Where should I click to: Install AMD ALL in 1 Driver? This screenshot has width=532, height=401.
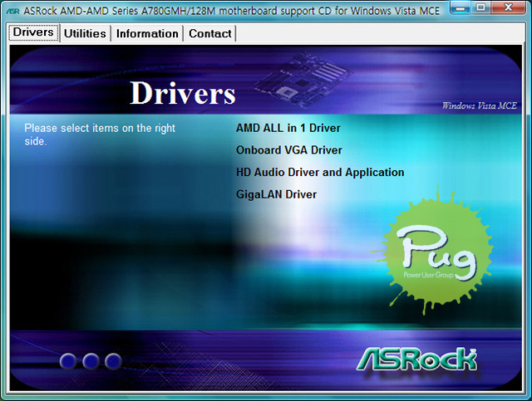click(x=288, y=128)
